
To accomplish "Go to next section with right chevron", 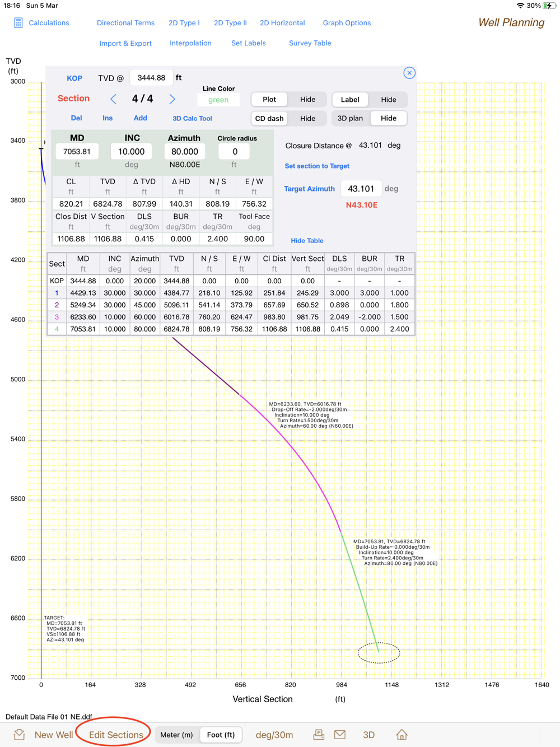I will 172,99.
